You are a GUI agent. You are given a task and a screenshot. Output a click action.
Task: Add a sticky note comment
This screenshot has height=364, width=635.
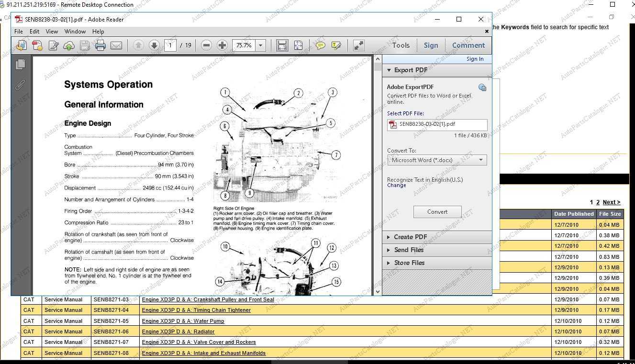[x=321, y=45]
